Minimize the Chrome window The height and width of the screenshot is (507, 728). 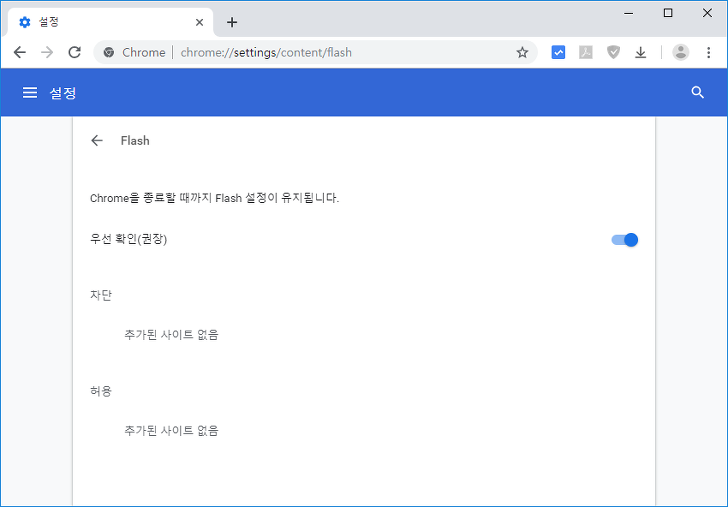click(x=629, y=13)
